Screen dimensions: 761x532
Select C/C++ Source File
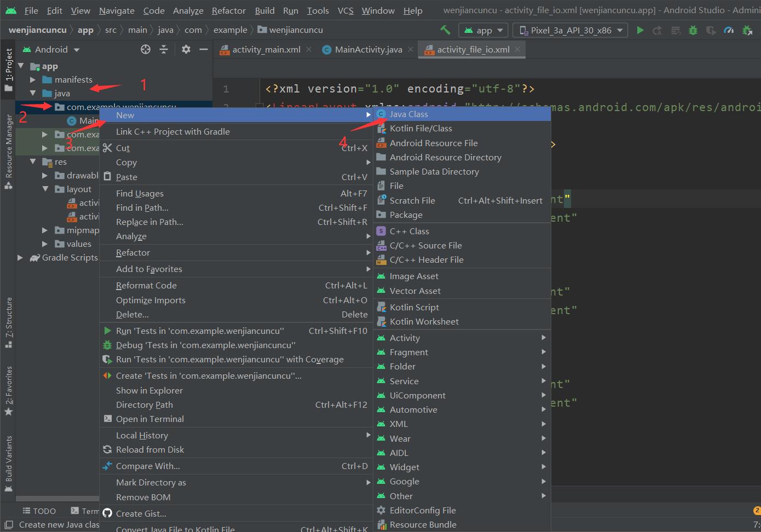click(x=462, y=245)
